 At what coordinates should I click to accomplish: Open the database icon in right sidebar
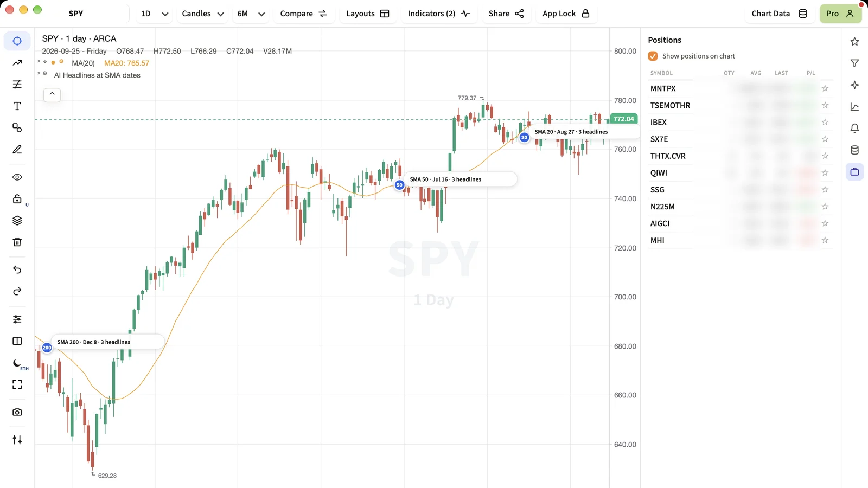[x=855, y=150]
